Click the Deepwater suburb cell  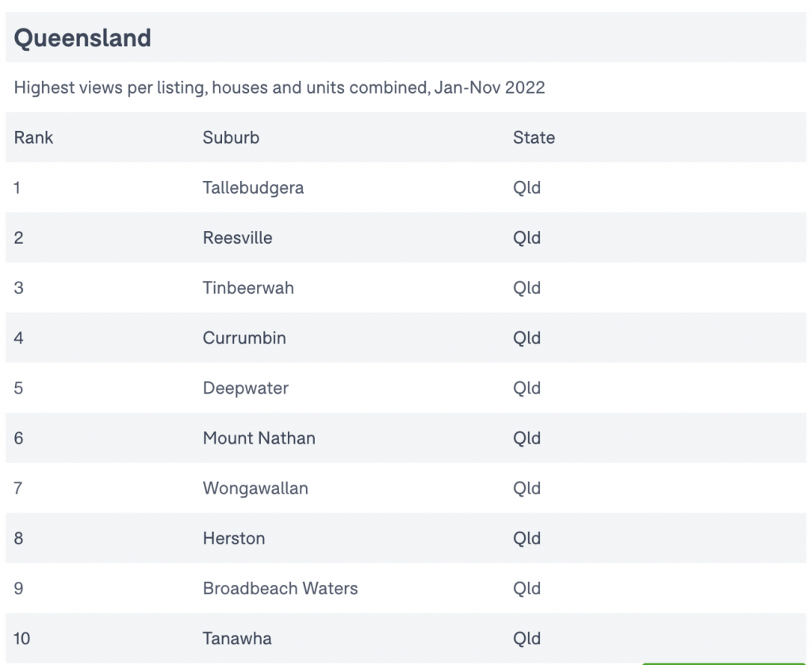click(x=246, y=388)
